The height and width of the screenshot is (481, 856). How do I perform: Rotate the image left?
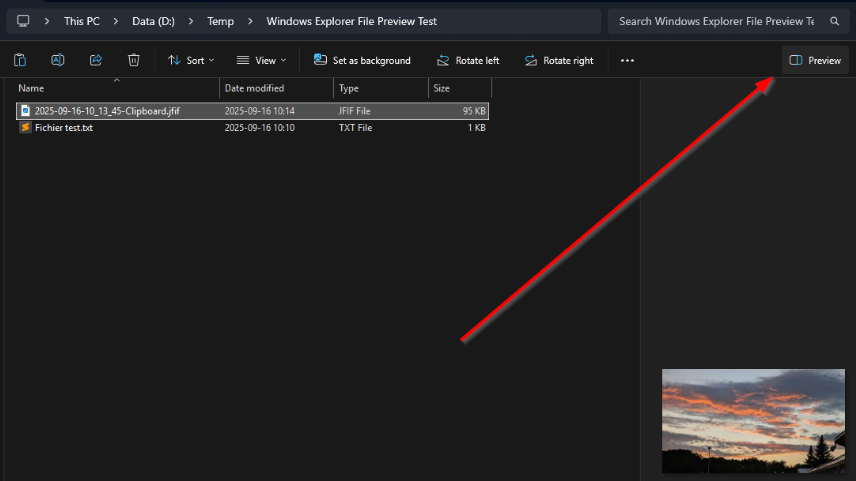point(467,60)
